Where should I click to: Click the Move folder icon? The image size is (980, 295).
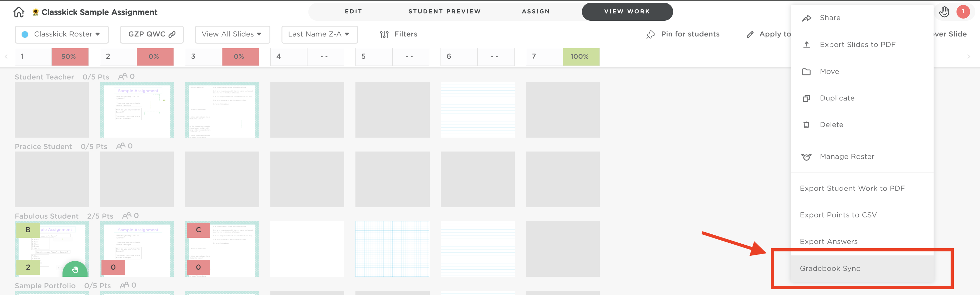(x=806, y=71)
